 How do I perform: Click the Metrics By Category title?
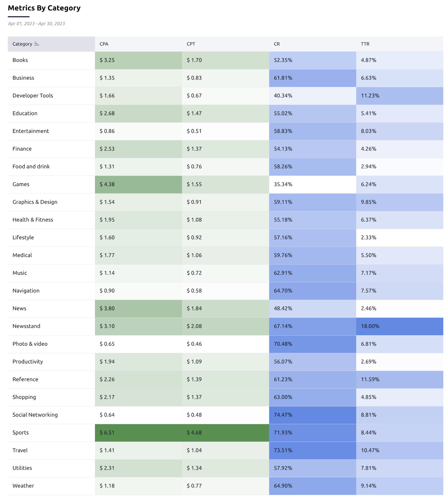coord(44,8)
